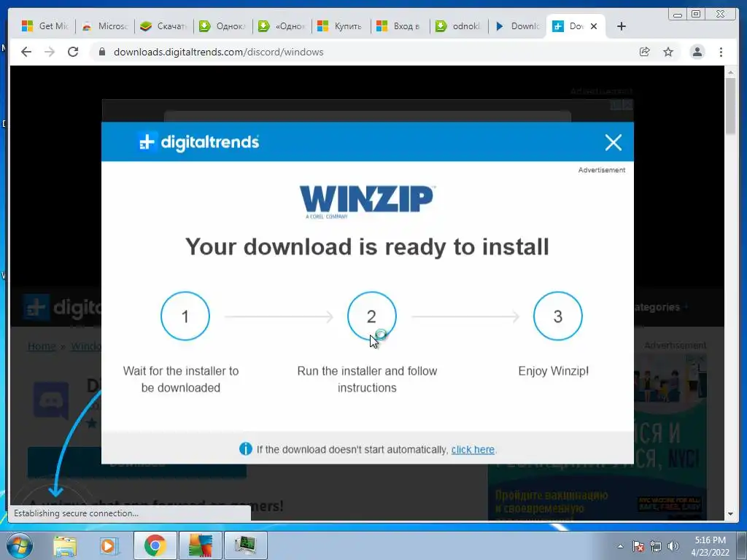Click 'Run the installer and follow instructions' text
Viewport: 747px width, 560px height.
point(367,379)
